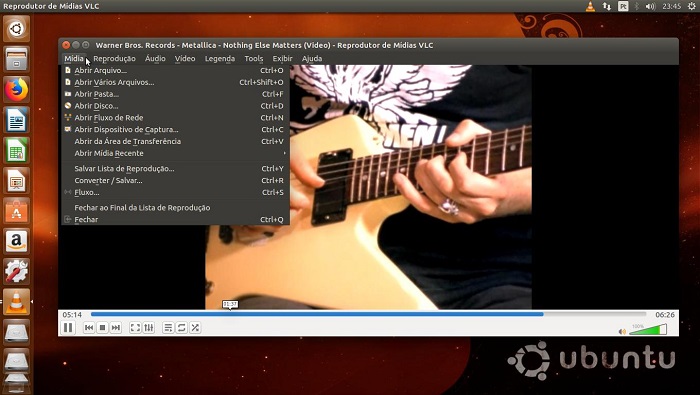The width and height of the screenshot is (700, 395).
Task: Open network indicator in top panel
Action: (x=606, y=6)
